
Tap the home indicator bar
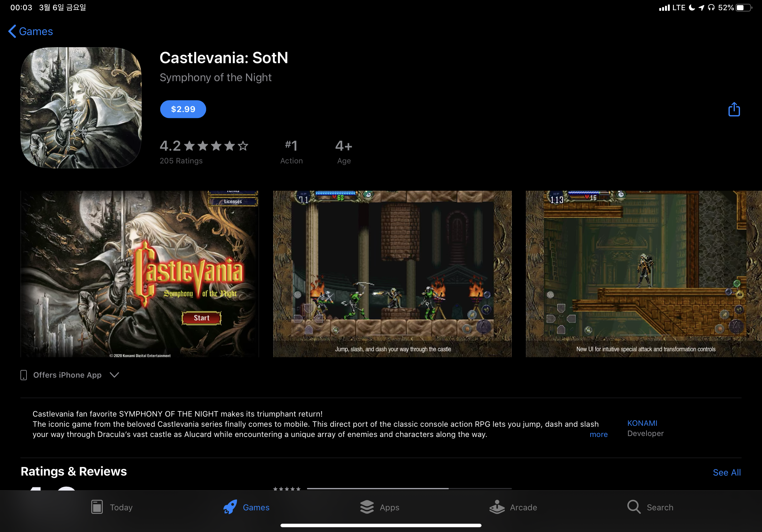(381, 525)
